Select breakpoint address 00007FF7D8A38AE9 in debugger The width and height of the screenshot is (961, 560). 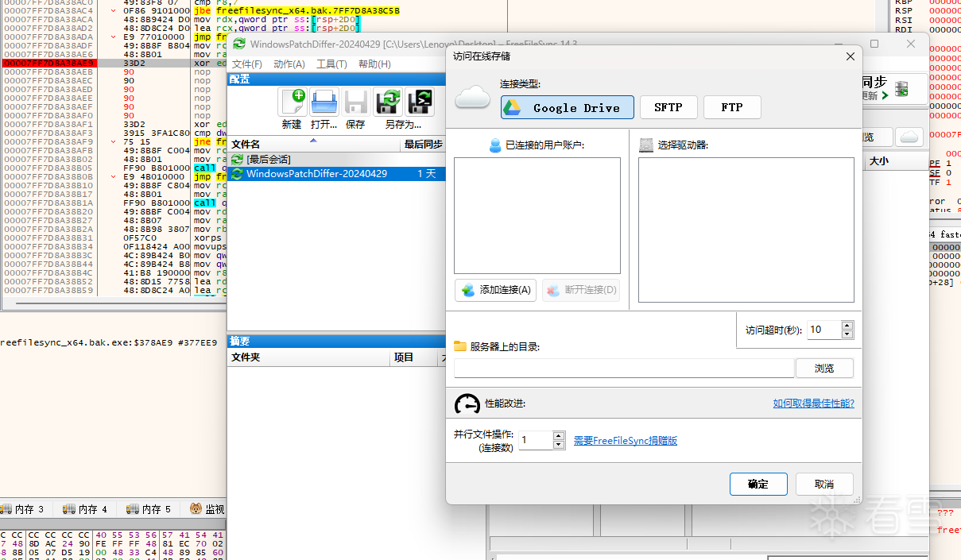click(48, 63)
